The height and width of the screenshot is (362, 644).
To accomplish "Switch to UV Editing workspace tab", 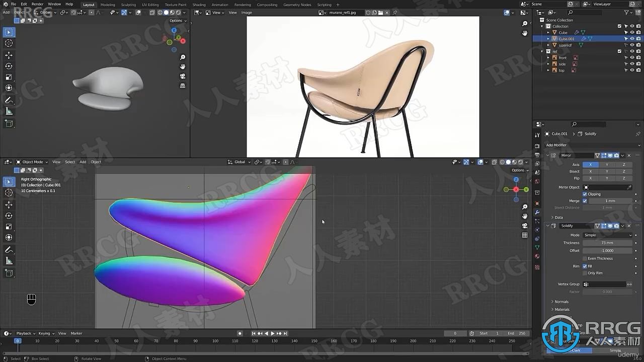I will point(150,5).
